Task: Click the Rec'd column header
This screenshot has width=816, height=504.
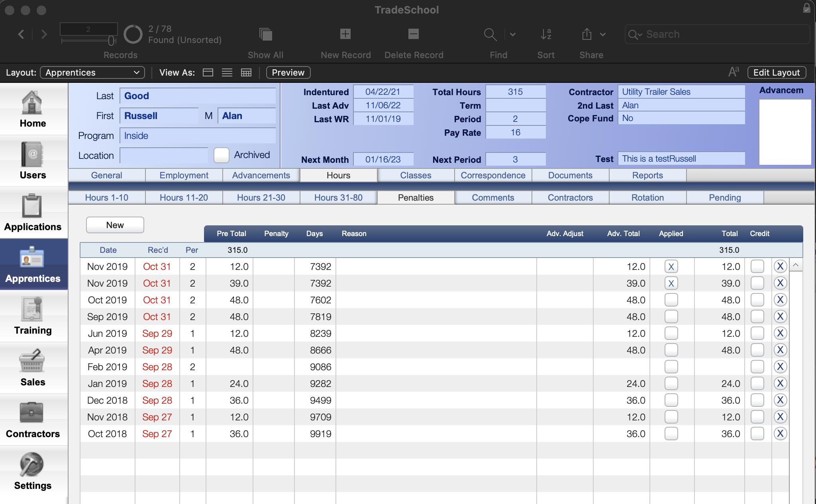Action: [x=158, y=250]
